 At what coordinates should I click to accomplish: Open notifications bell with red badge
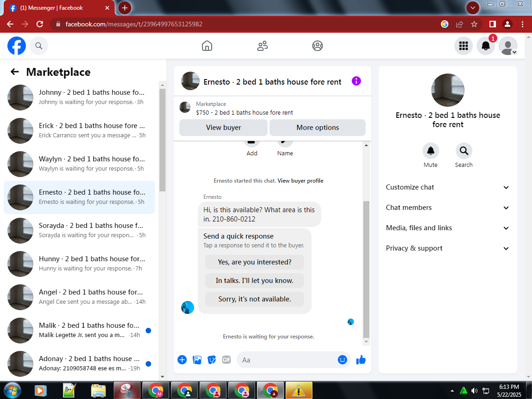(x=485, y=46)
